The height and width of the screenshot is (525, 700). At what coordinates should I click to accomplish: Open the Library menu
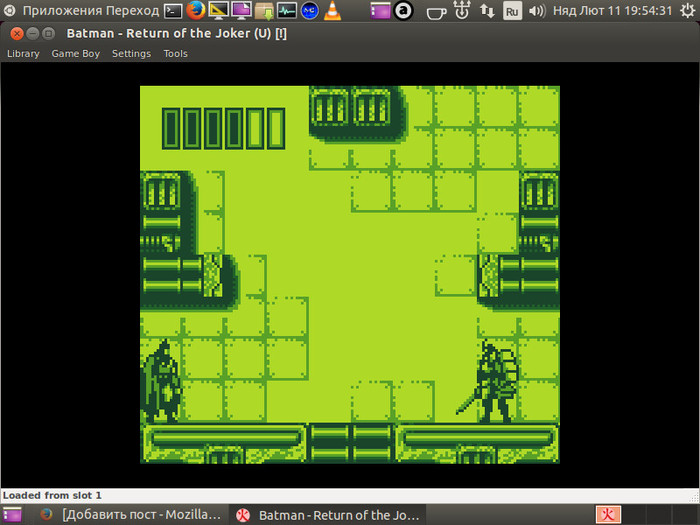23,54
